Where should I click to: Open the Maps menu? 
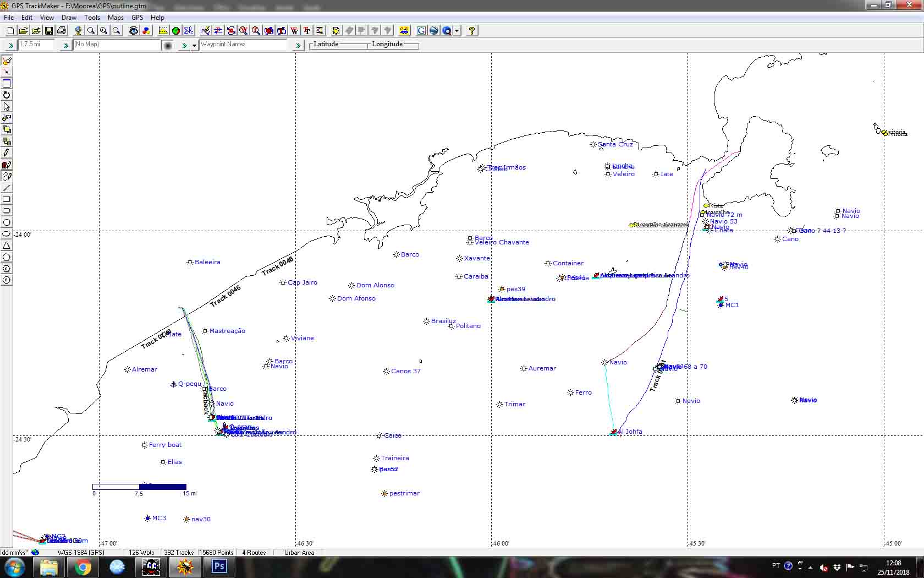[x=116, y=18]
